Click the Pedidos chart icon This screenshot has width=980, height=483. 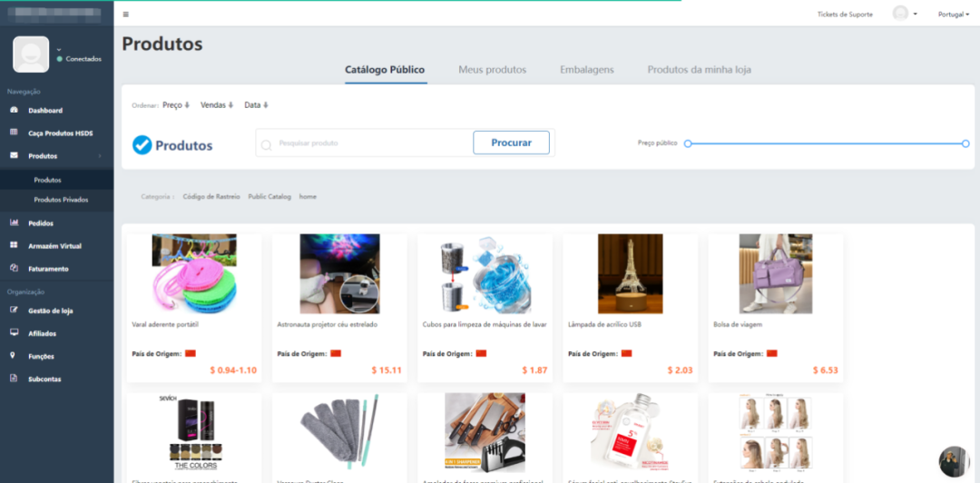pyautogui.click(x=14, y=222)
